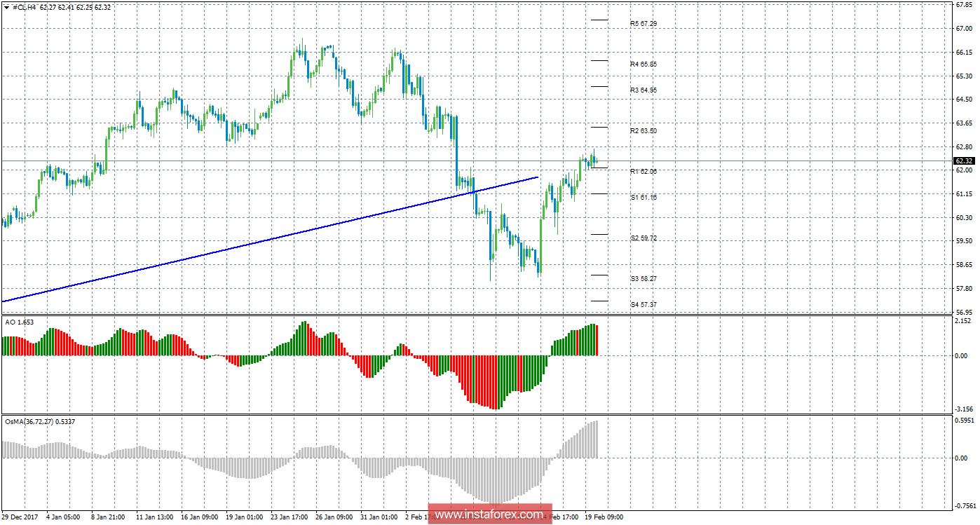Image resolution: width=980 pixels, height=525 pixels.
Task: Click the R2 63.50 pivot label
Action: pyautogui.click(x=643, y=131)
